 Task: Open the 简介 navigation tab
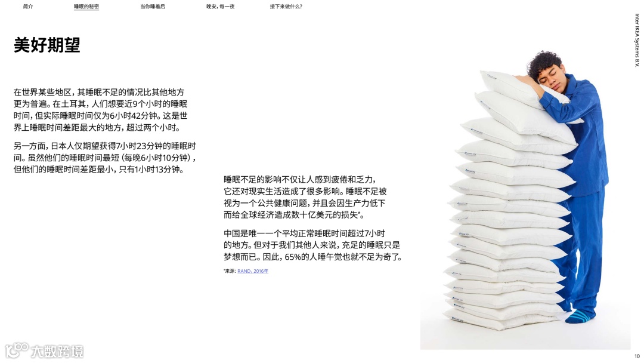tap(28, 7)
